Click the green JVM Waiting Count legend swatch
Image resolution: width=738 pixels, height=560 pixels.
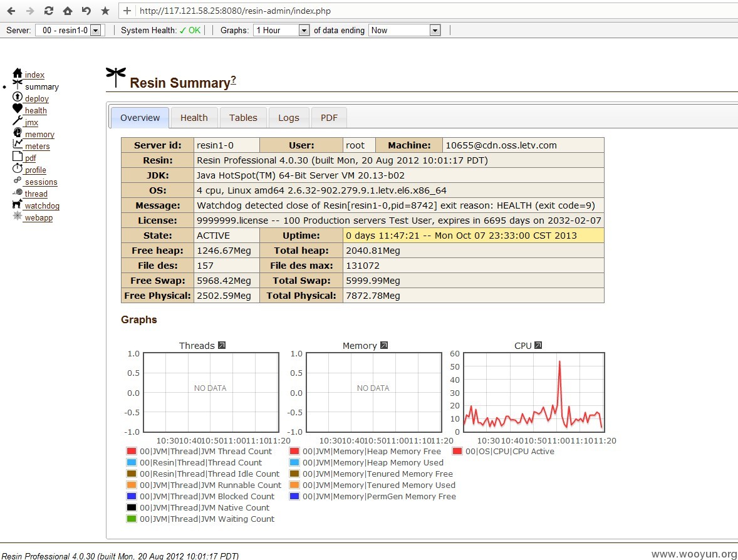coord(132,519)
